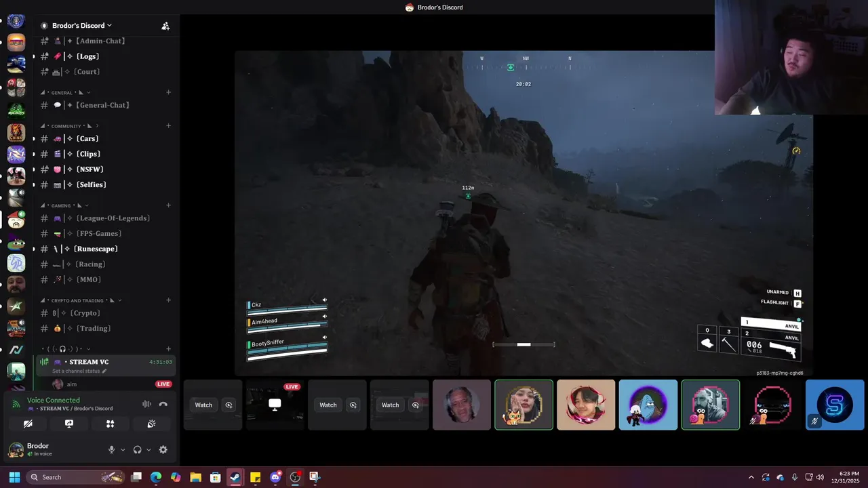Open output device options arrow beside headphones

[x=149, y=449]
